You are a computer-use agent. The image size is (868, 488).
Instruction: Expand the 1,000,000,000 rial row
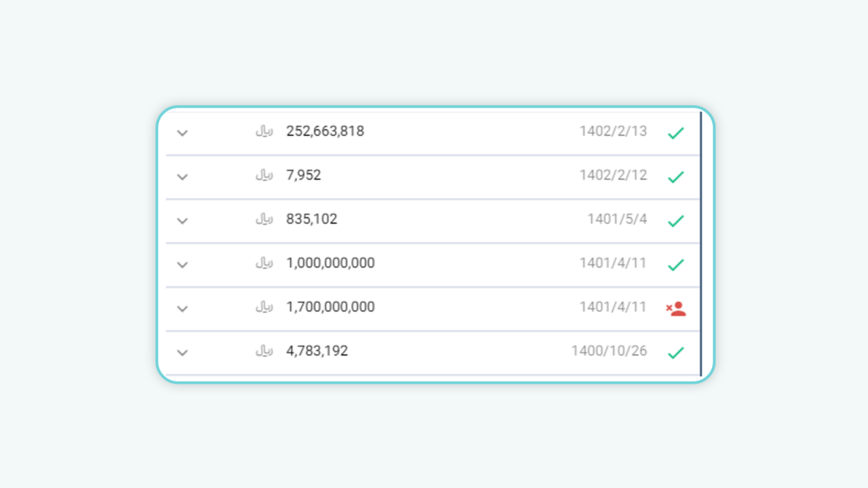coord(182,265)
